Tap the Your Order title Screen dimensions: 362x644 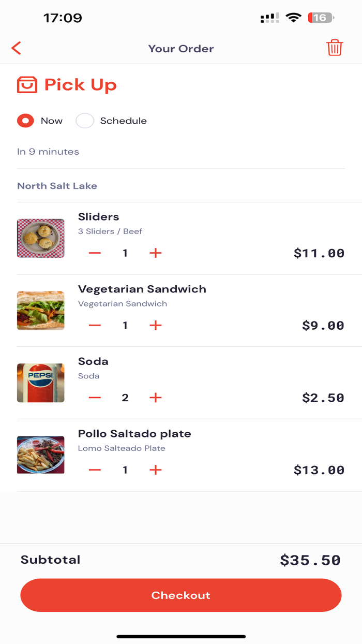point(180,49)
